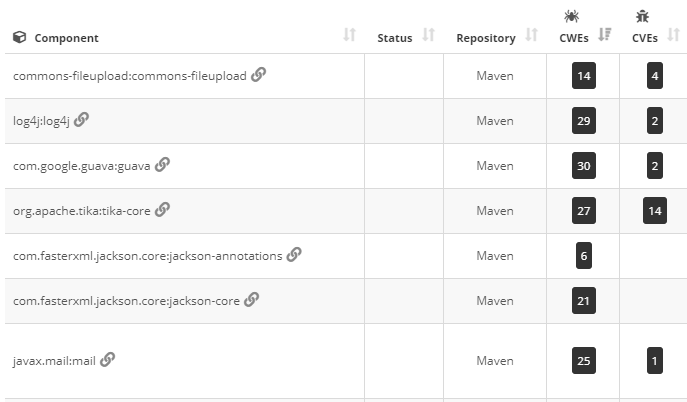Screen dimensions: 687x402
Task: Click link icon next to jackson-core
Action: pyautogui.click(x=251, y=300)
